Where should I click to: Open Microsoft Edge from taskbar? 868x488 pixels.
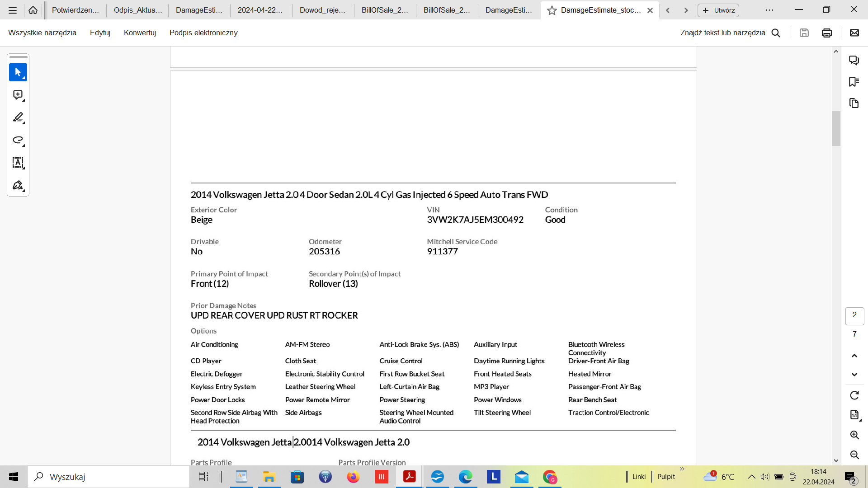(x=465, y=477)
